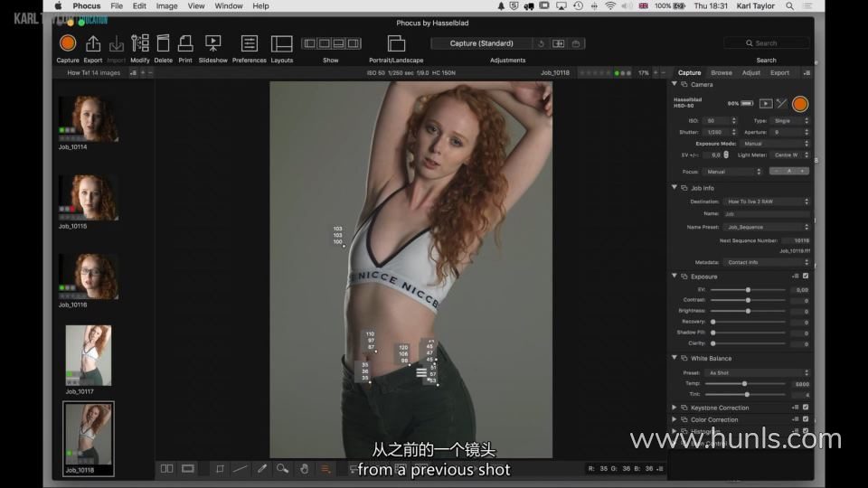Select the compare view icon in bottom toolbar
Viewport: 868px width, 488px height.
pyautogui.click(x=166, y=469)
